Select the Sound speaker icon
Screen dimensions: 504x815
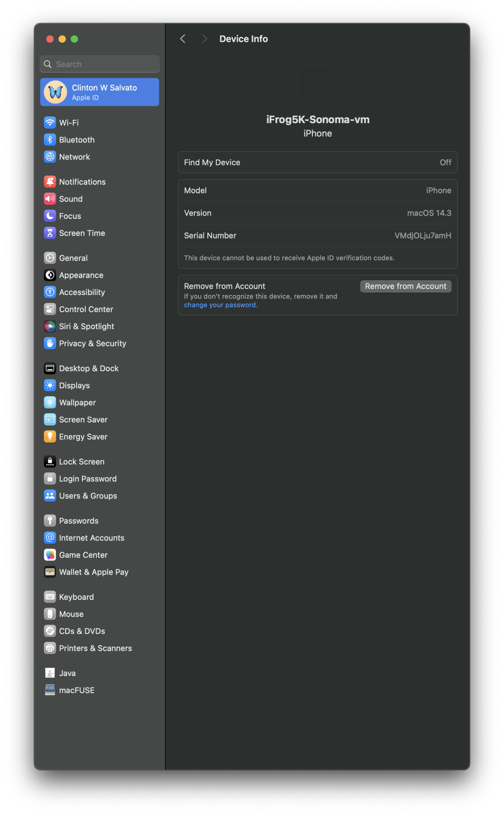pos(50,199)
